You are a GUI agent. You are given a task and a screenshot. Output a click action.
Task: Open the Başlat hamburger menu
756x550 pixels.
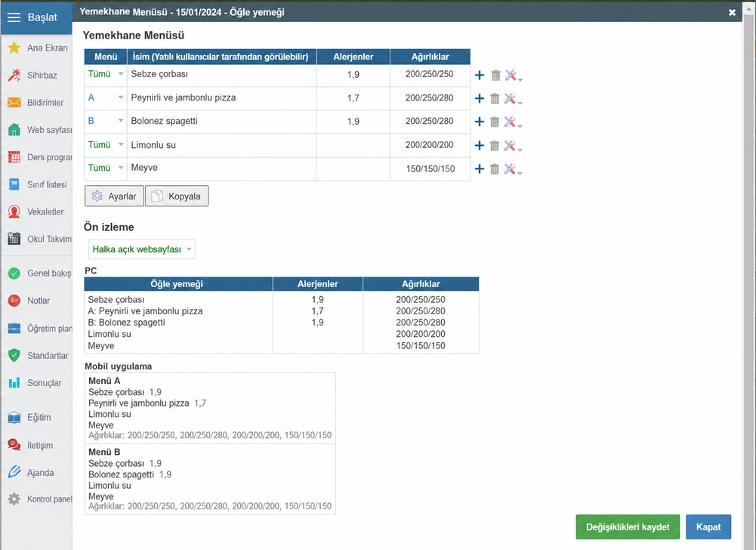[x=36, y=17]
